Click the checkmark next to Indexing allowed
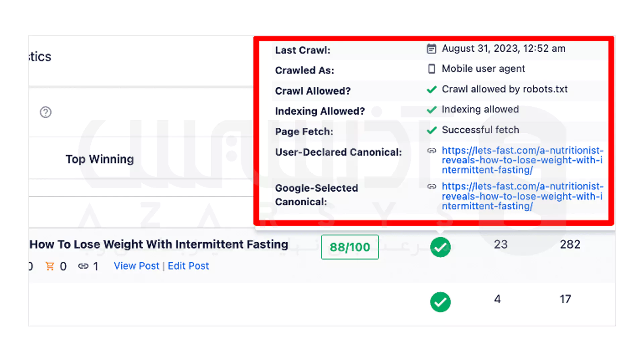The height and width of the screenshot is (362, 644). pyautogui.click(x=432, y=110)
